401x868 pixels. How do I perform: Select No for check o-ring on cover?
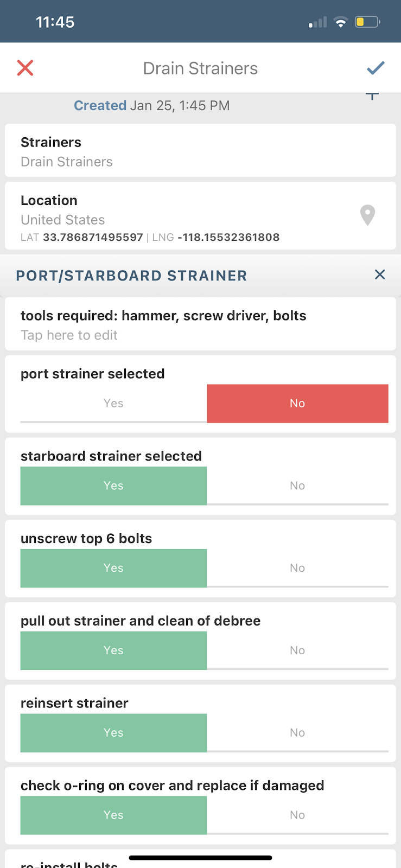[297, 815]
